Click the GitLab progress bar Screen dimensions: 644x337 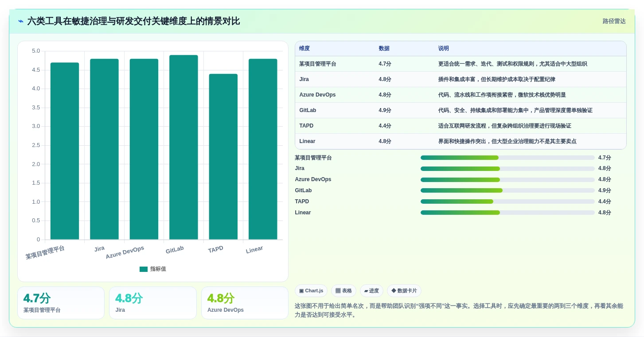507,190
